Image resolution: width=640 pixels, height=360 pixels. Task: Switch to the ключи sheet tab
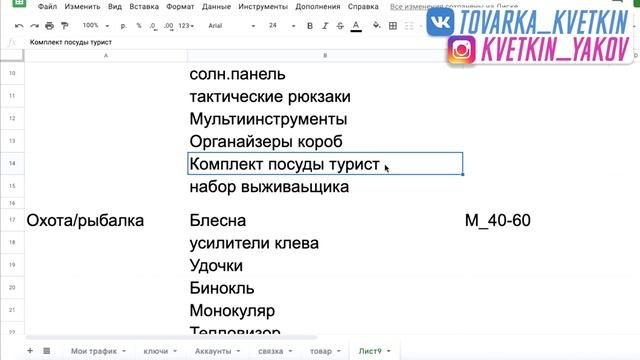156,351
